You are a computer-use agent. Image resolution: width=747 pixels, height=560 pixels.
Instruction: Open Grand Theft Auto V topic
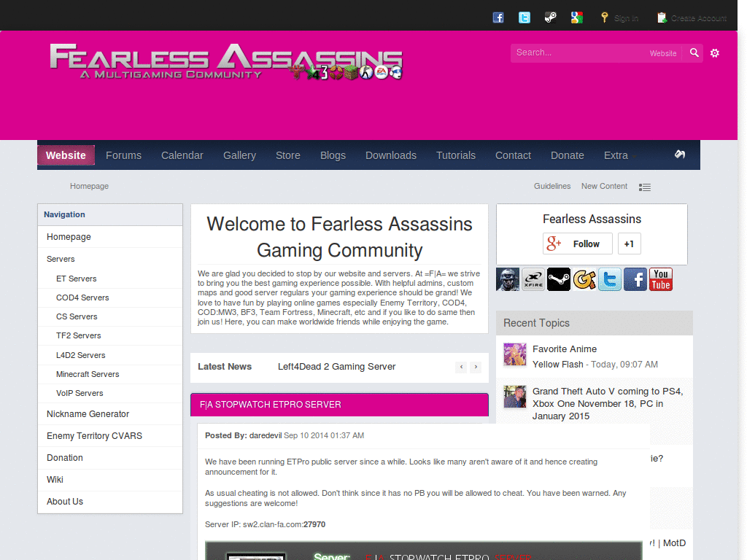click(608, 404)
